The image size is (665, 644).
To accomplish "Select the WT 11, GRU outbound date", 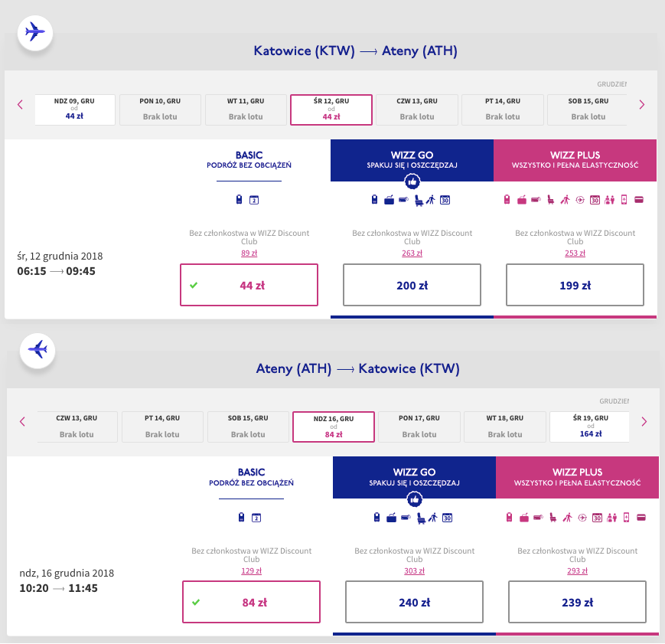I will pyautogui.click(x=246, y=110).
